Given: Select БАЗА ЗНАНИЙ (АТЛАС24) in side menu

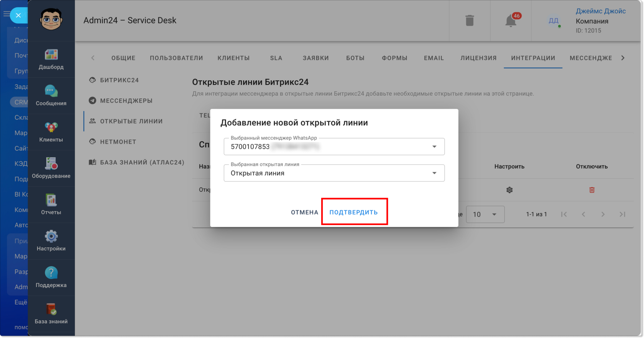Looking at the screenshot, I should [x=136, y=162].
